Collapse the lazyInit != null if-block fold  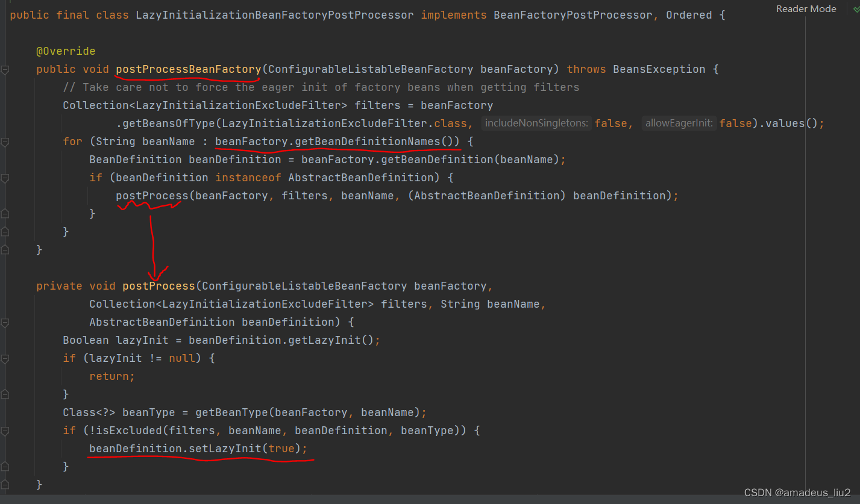pyautogui.click(x=5, y=359)
